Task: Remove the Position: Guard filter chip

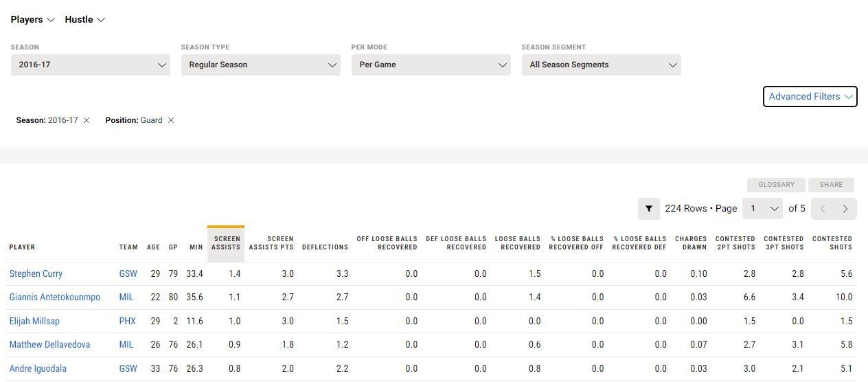Action: click(171, 120)
